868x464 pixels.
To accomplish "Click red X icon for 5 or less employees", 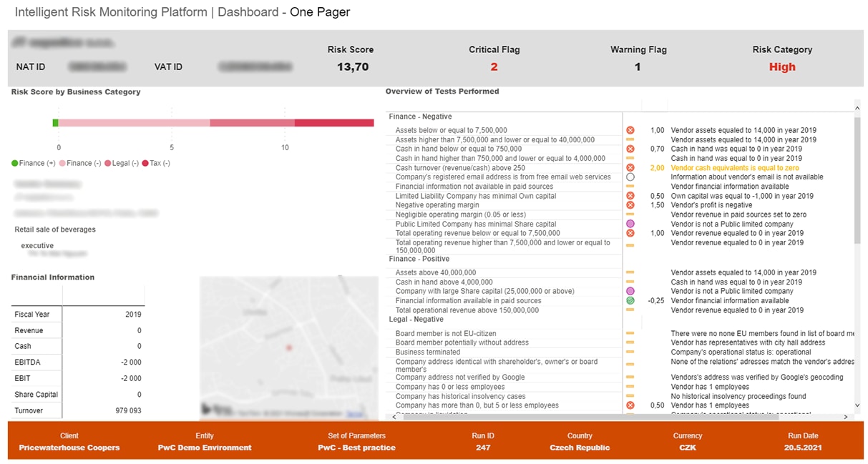I will tap(630, 405).
